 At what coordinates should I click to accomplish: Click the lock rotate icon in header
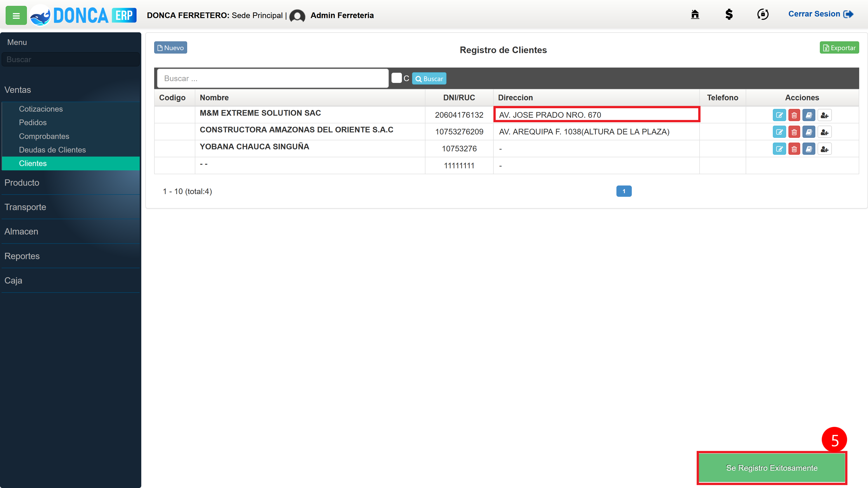click(763, 14)
